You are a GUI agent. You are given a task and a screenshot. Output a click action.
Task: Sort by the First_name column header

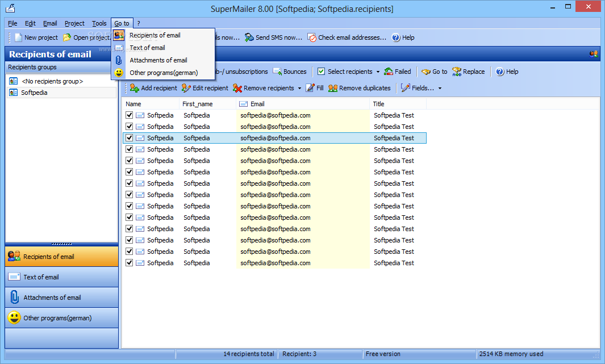coord(207,104)
